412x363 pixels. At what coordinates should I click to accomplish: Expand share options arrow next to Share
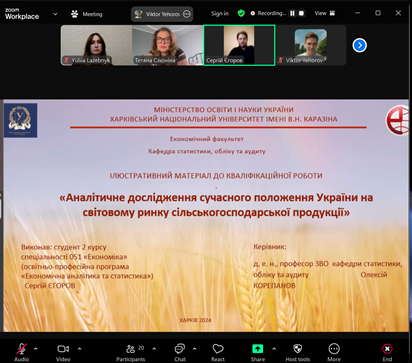(x=274, y=349)
